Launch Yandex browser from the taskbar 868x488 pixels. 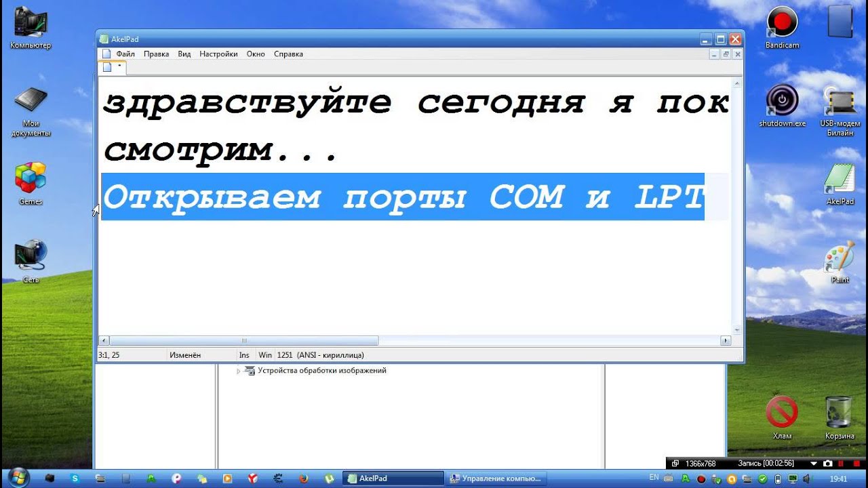[252, 478]
